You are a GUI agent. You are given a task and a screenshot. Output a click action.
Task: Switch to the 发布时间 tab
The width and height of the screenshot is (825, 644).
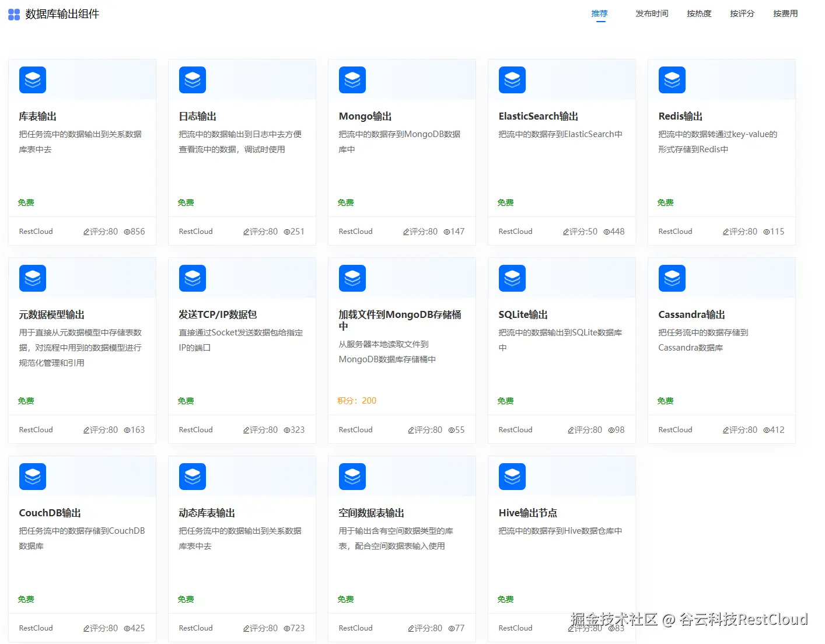(x=652, y=13)
